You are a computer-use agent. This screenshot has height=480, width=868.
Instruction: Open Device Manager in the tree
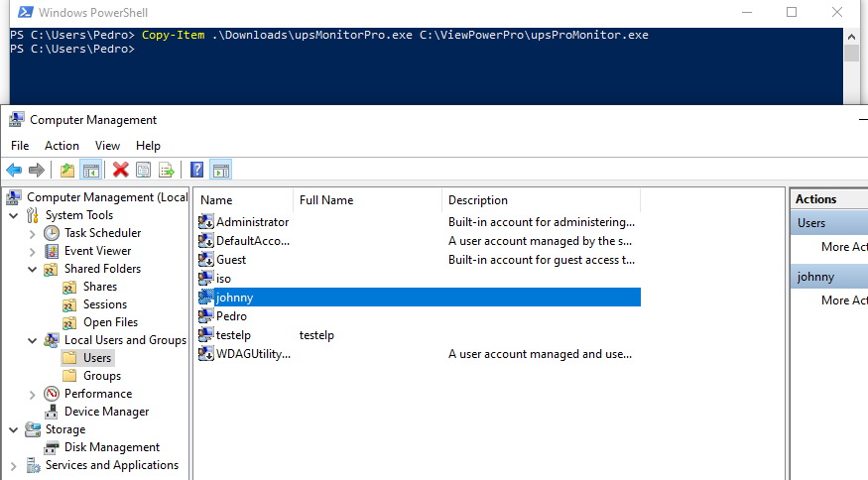[106, 412]
